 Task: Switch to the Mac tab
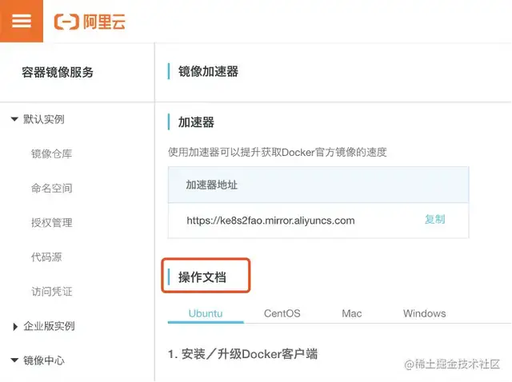coord(352,313)
